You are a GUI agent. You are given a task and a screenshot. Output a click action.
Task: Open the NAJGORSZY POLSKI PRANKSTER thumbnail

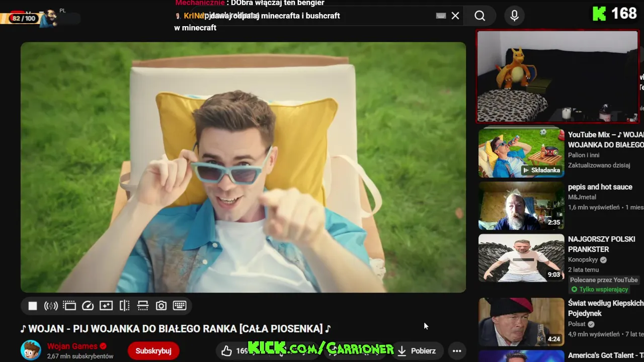[521, 258]
